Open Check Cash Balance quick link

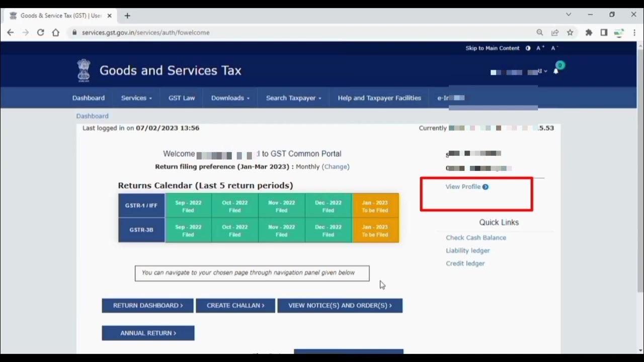(476, 238)
